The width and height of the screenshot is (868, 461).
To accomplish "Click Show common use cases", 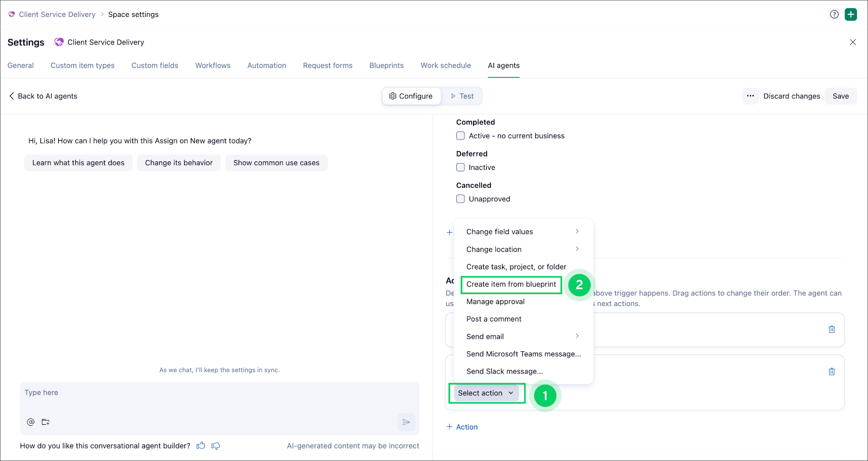I will pos(276,163).
